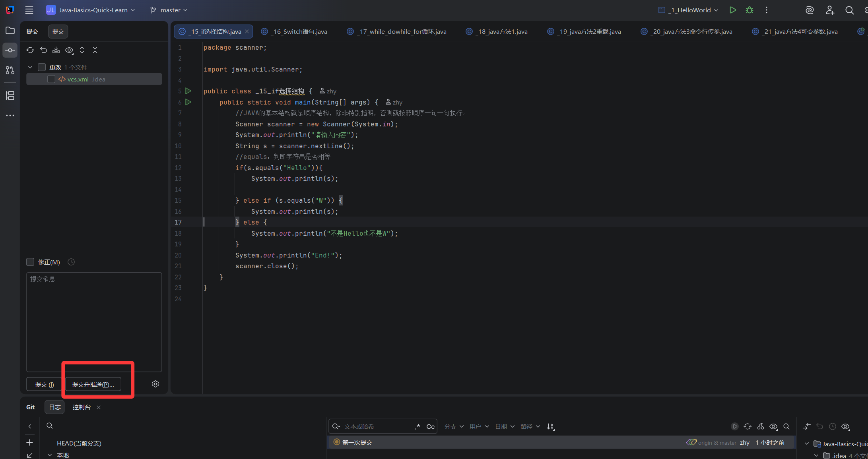Open commit options gear icon
Screen dimensions: 868x459
click(155, 384)
